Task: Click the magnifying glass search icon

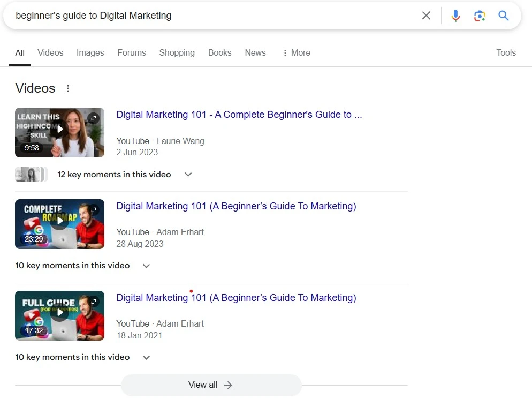Action: [503, 16]
